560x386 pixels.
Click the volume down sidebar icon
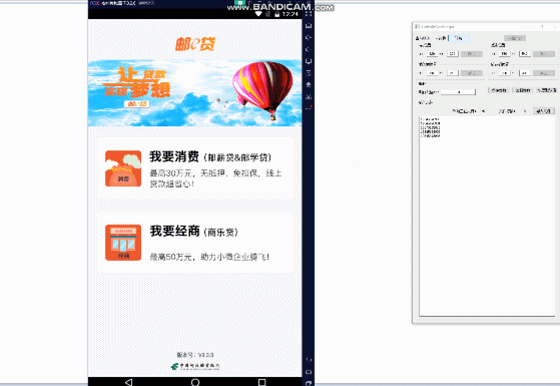(309, 49)
